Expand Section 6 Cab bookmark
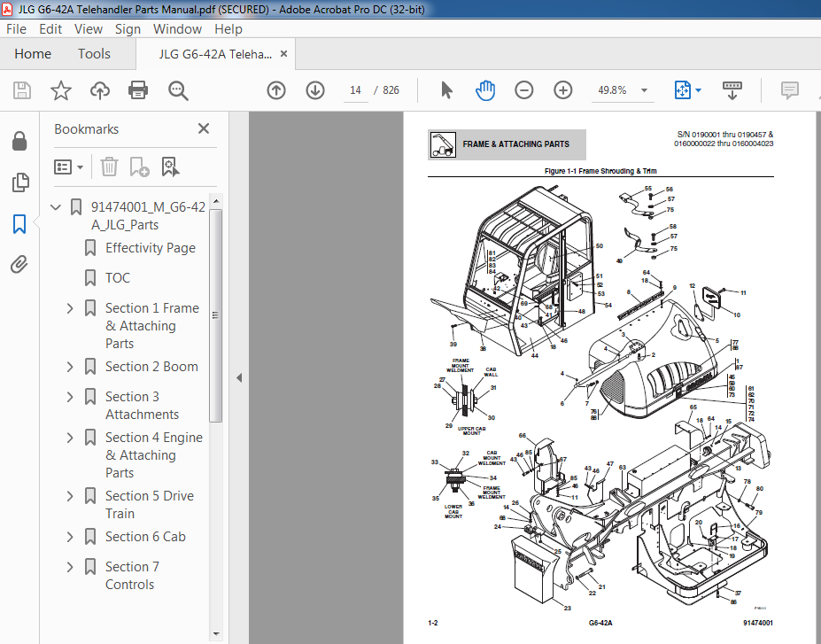 point(70,537)
